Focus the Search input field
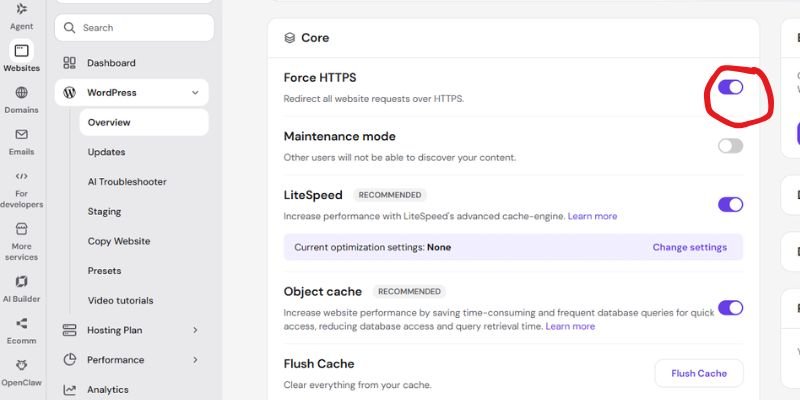Viewport: 800px width, 400px height. [134, 28]
